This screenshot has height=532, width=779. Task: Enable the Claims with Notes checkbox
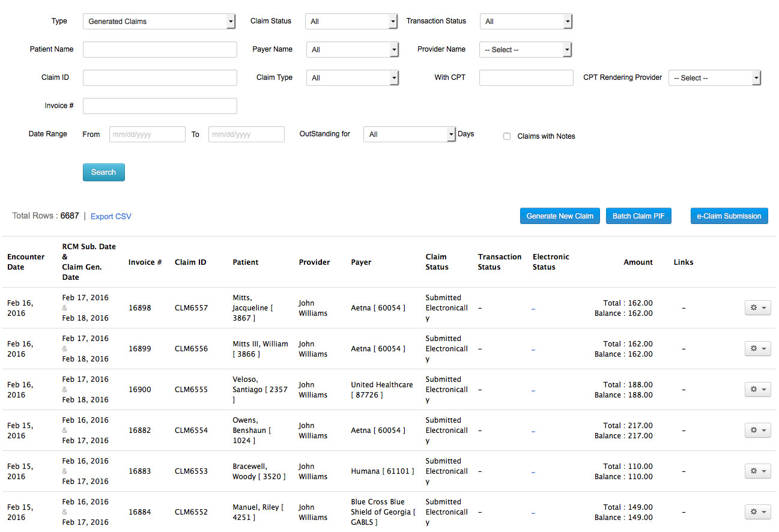(507, 136)
